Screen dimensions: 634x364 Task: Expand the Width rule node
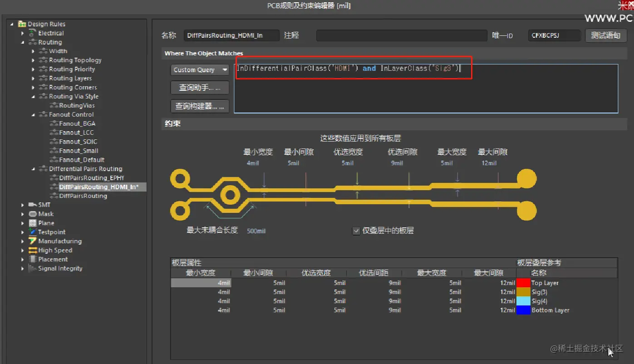[x=34, y=51]
